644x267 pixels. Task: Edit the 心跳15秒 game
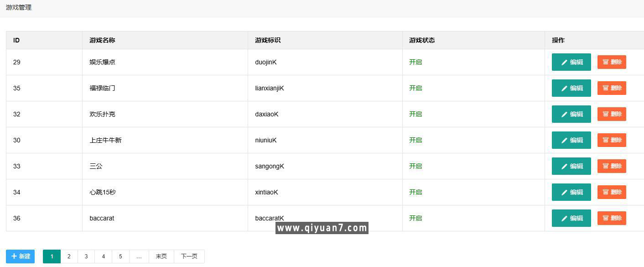tap(571, 192)
